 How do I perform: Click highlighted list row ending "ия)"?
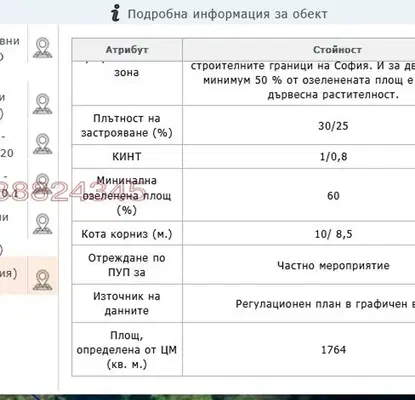pyautogui.click(x=28, y=275)
